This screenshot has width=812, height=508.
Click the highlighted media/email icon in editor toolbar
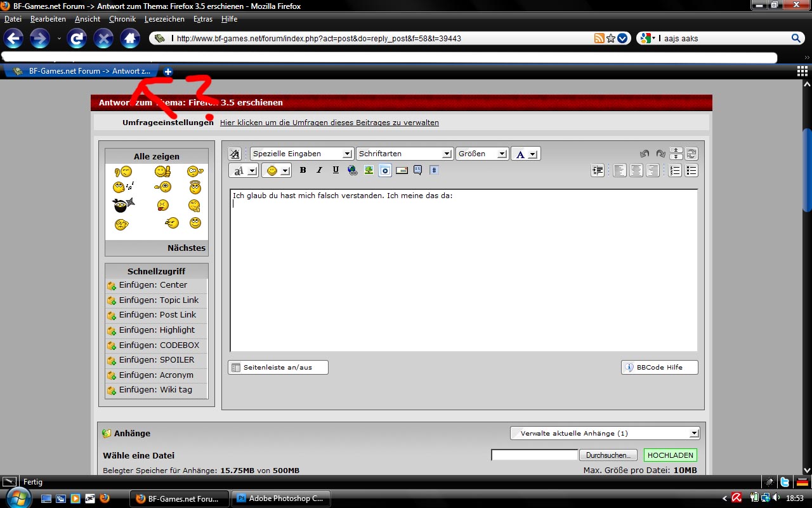385,170
